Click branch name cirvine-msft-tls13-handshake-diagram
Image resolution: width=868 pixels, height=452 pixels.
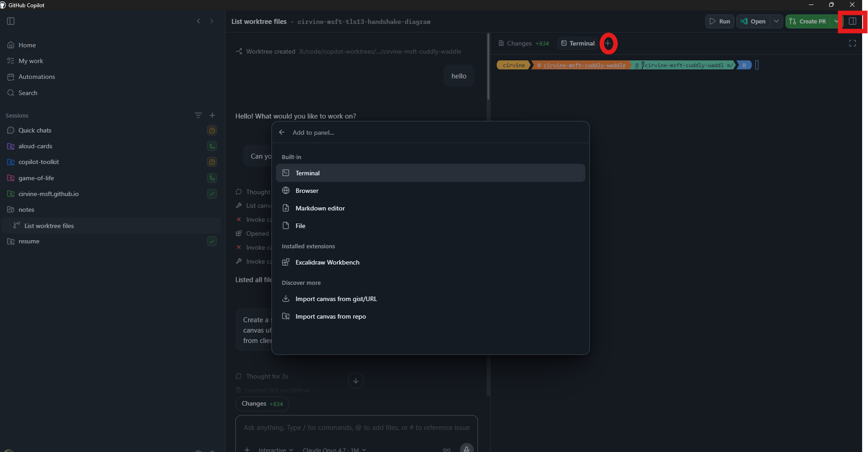pos(364,22)
